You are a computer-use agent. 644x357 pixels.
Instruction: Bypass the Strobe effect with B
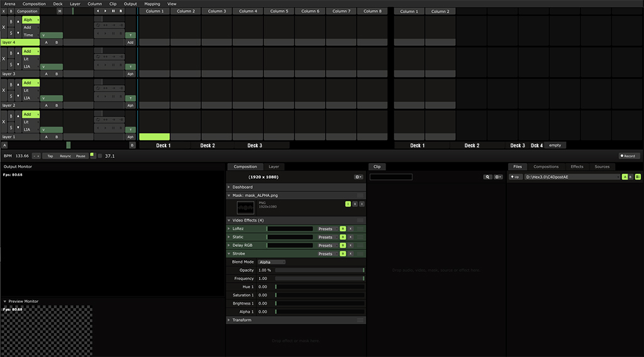tap(343, 254)
